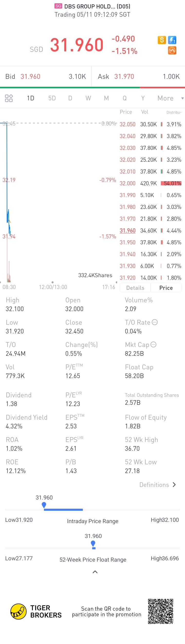Tap the QR code image

161,611
